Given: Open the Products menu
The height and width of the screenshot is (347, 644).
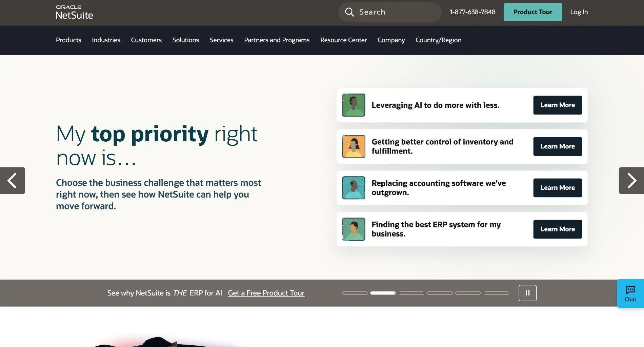Looking at the screenshot, I should point(68,40).
